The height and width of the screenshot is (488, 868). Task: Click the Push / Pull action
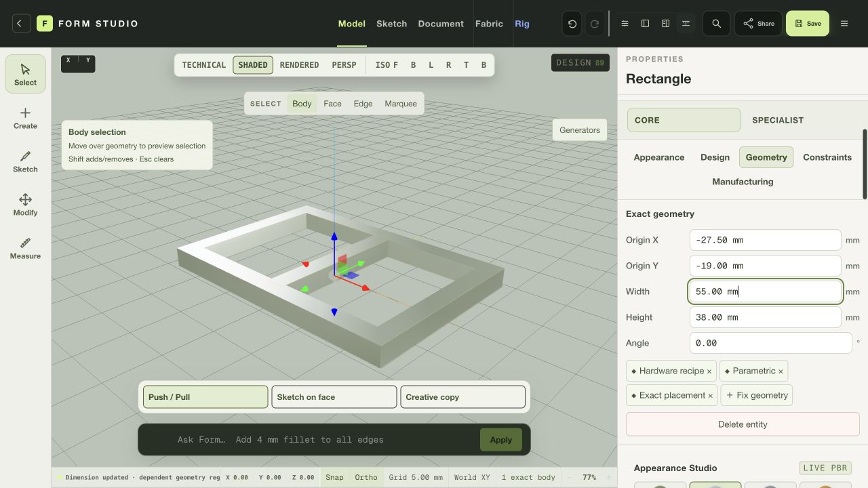pyautogui.click(x=205, y=397)
